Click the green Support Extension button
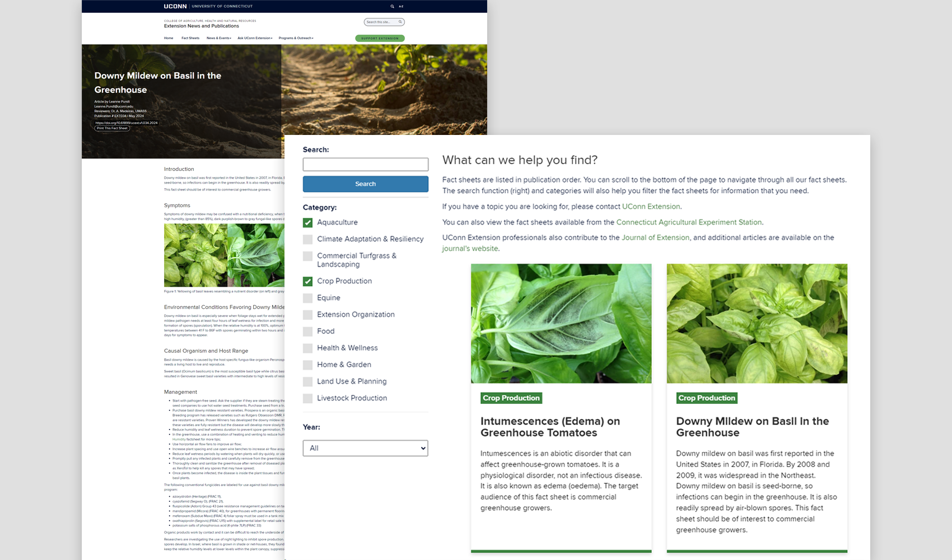The width and height of the screenshot is (952, 560). click(380, 38)
